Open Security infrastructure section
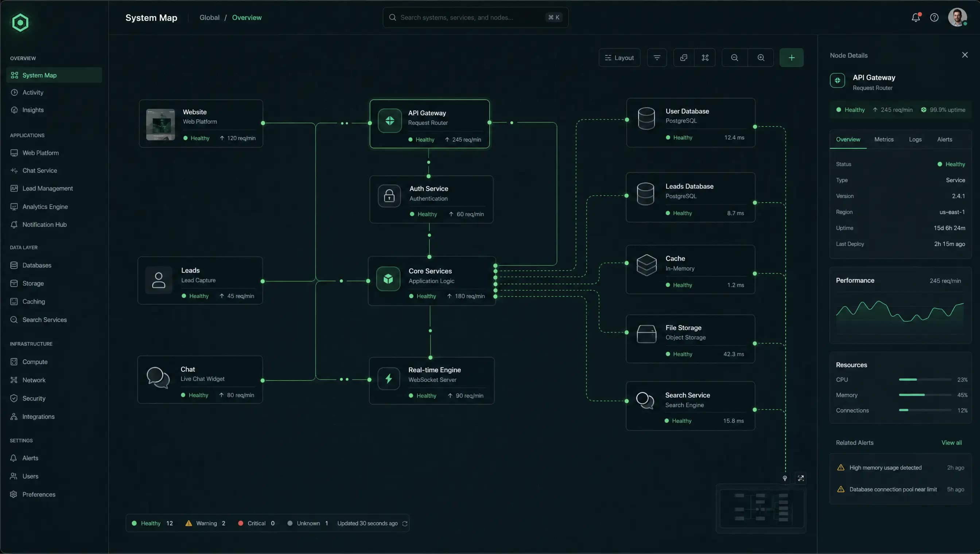The height and width of the screenshot is (554, 980). 54,399
